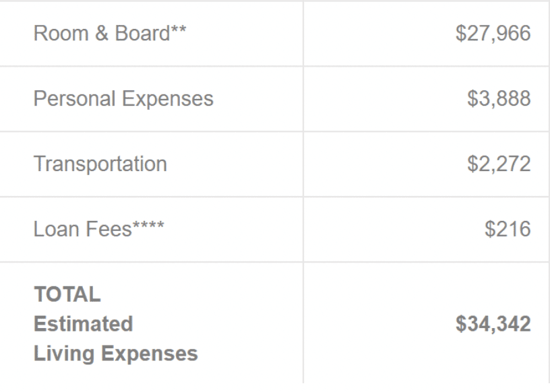Select the $34,342 total amount

(493, 323)
